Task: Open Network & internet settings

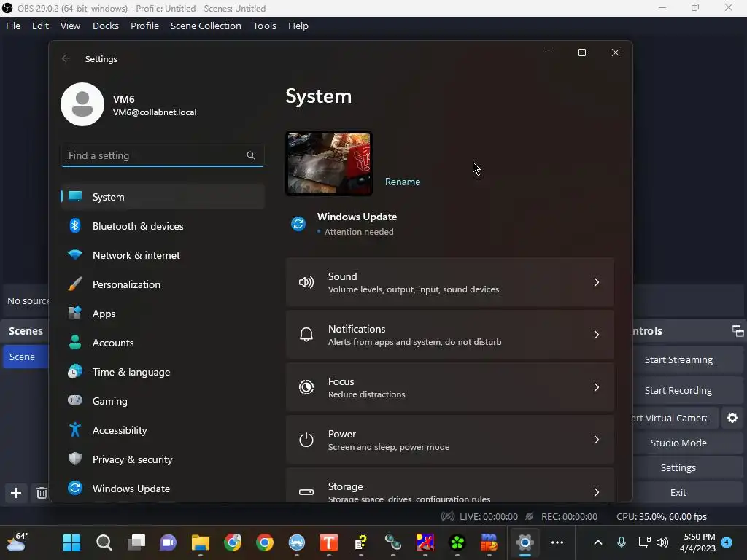Action: point(163,254)
